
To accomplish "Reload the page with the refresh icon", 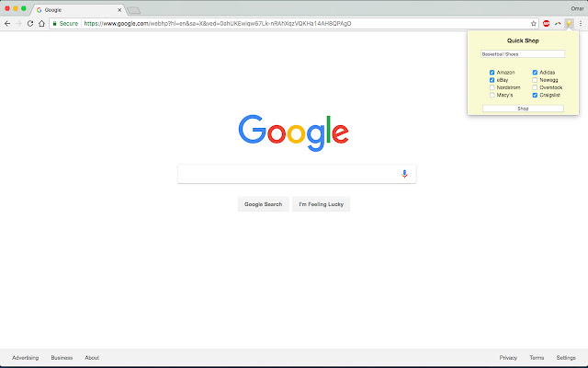I will click(30, 24).
